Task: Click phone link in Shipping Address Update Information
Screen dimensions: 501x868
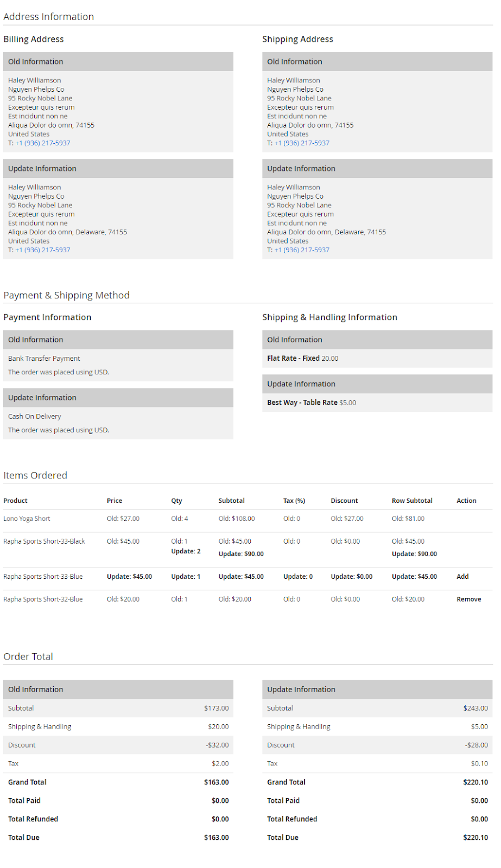Action: (302, 250)
